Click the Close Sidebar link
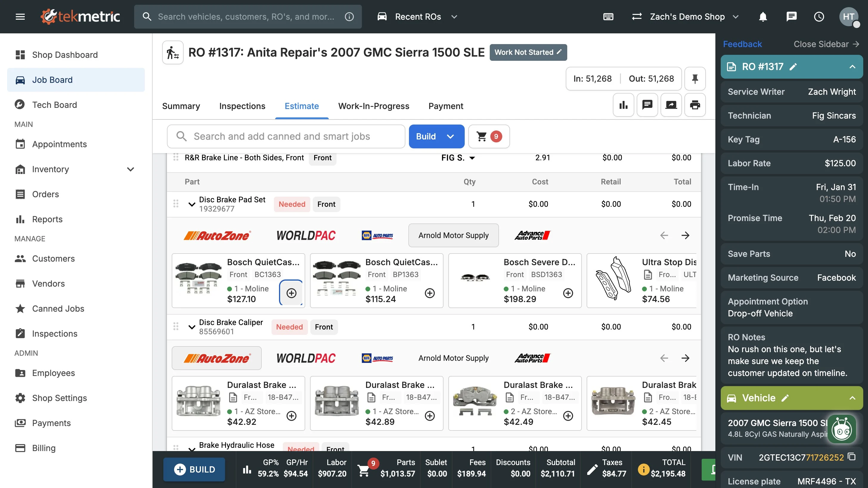The height and width of the screenshot is (488, 868). [x=826, y=44]
